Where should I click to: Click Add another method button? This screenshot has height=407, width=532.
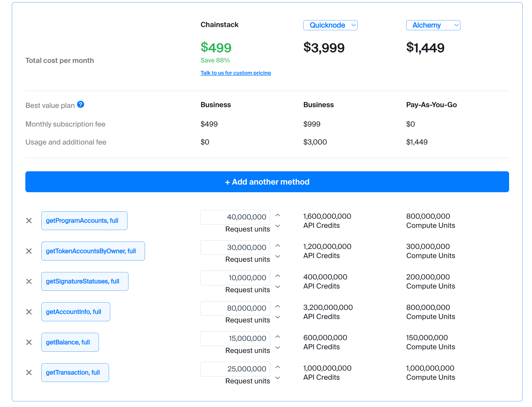pyautogui.click(x=267, y=182)
